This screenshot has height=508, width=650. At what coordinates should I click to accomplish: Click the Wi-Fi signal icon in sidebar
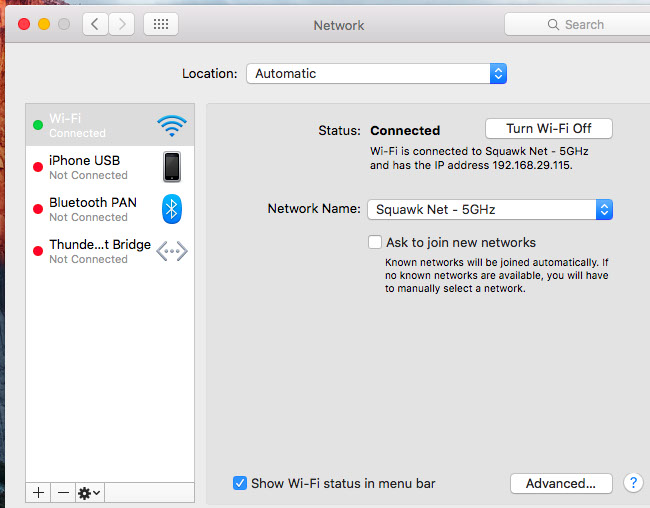click(172, 126)
